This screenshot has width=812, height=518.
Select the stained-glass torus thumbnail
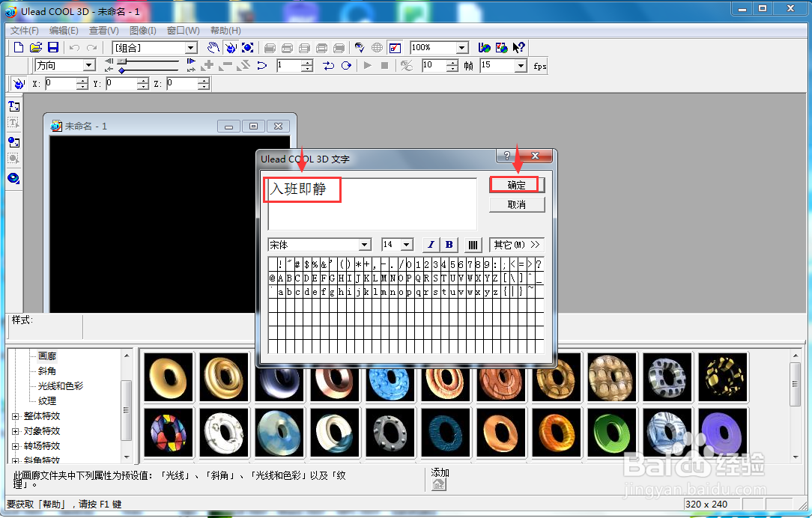[169, 432]
